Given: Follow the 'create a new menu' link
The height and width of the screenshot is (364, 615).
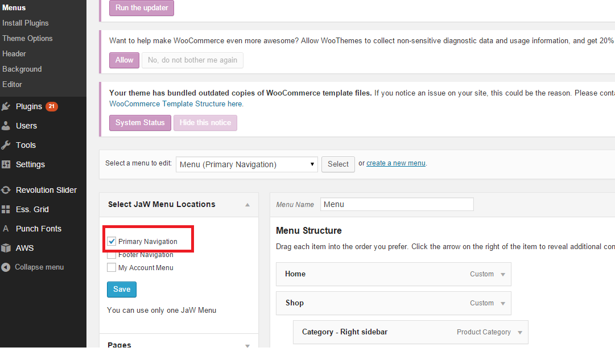Looking at the screenshot, I should (x=396, y=163).
